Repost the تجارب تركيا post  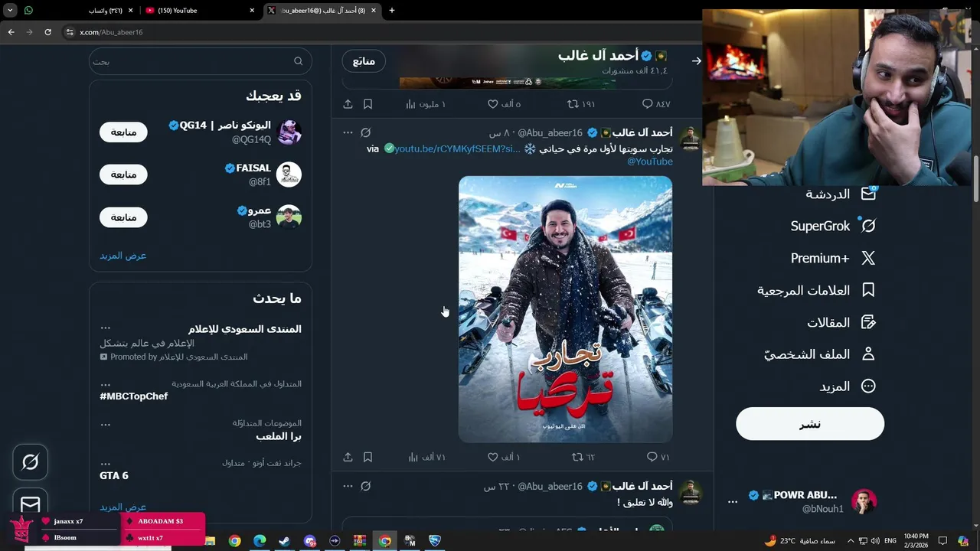[x=578, y=457]
